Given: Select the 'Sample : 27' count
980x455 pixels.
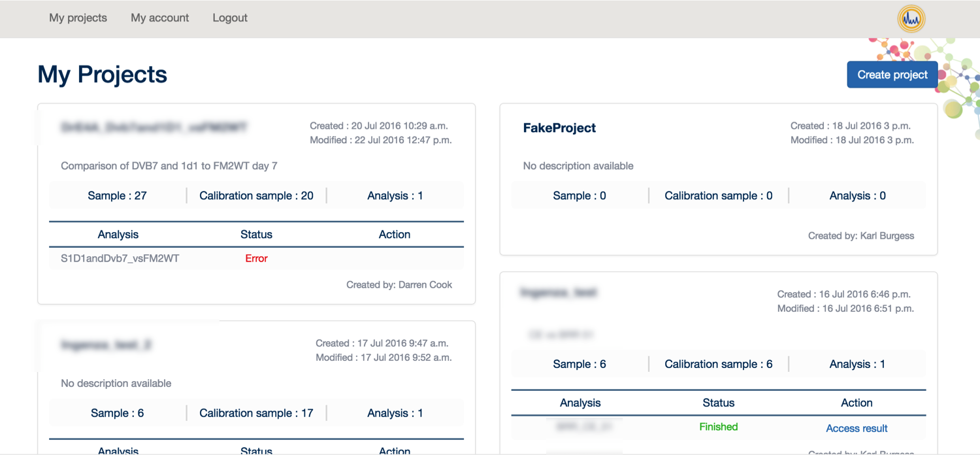Looking at the screenshot, I should click(x=118, y=195).
